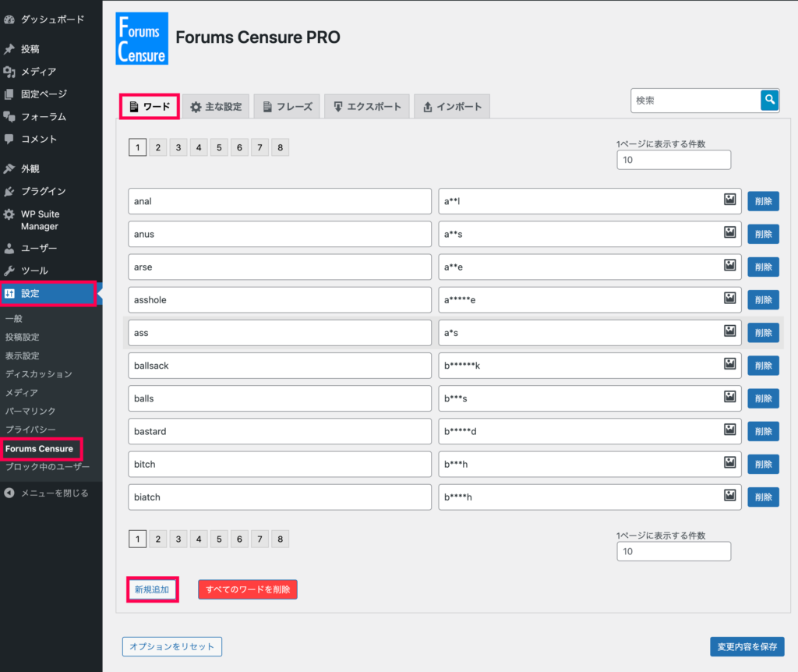Delete the 'biatch' word row
The height and width of the screenshot is (672, 798).
(764, 497)
